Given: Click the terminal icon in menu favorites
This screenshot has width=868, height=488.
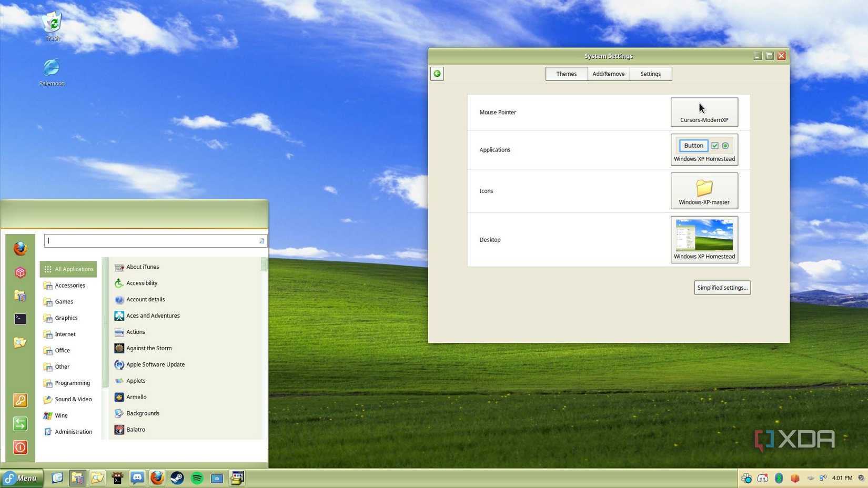Looking at the screenshot, I should 20,319.
